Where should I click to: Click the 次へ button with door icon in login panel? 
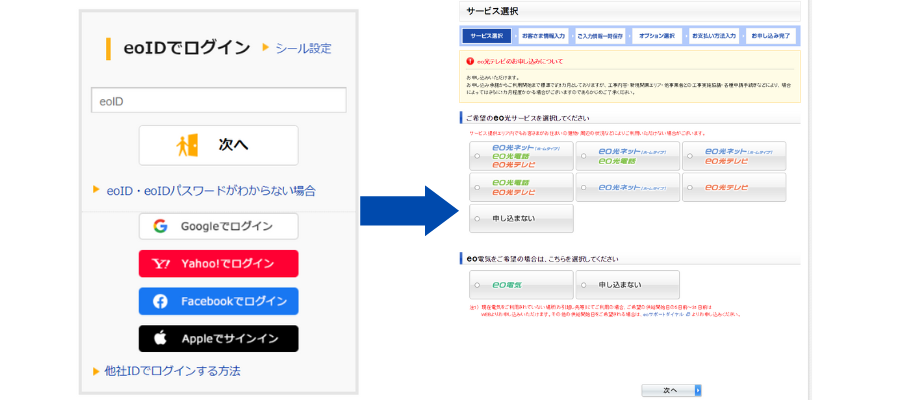point(219,145)
